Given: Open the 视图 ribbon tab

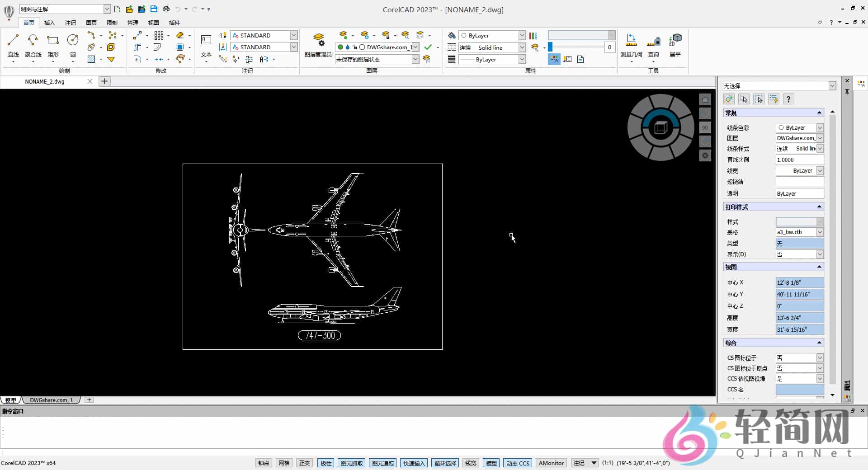Looking at the screenshot, I should coord(153,23).
